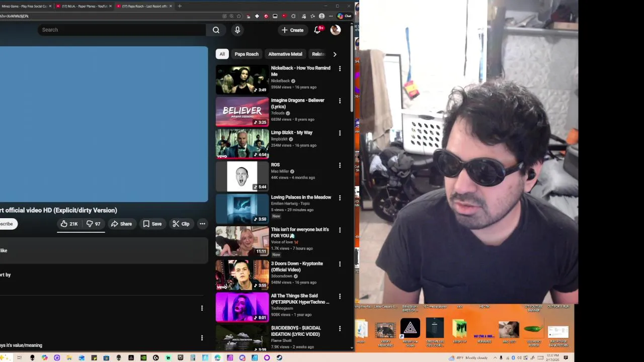Open a new browser tab
644x362 pixels.
pos(180,6)
